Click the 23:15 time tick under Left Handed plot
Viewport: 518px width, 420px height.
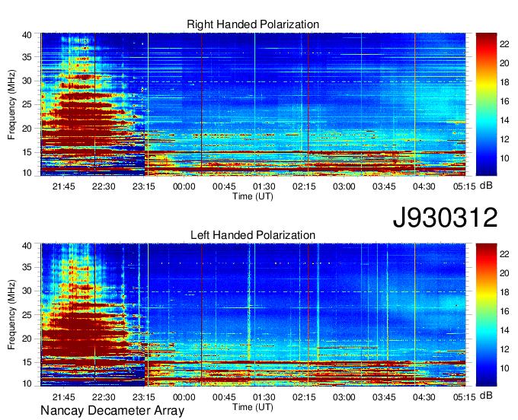tap(144, 397)
